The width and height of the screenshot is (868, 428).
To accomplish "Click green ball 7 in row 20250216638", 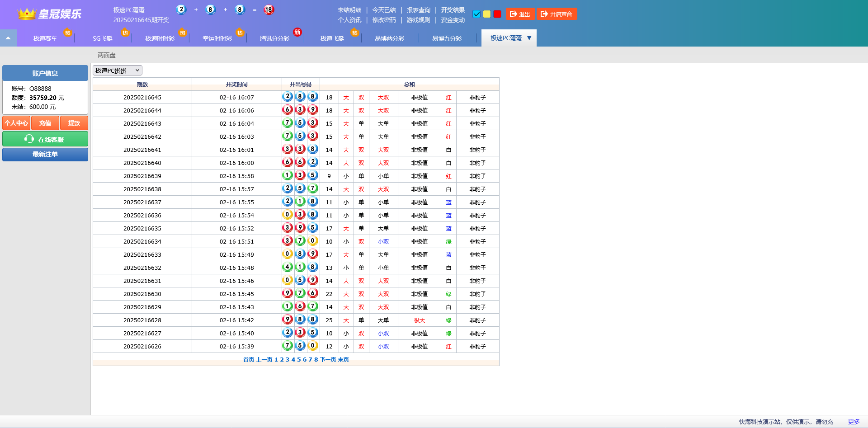I will (x=312, y=188).
